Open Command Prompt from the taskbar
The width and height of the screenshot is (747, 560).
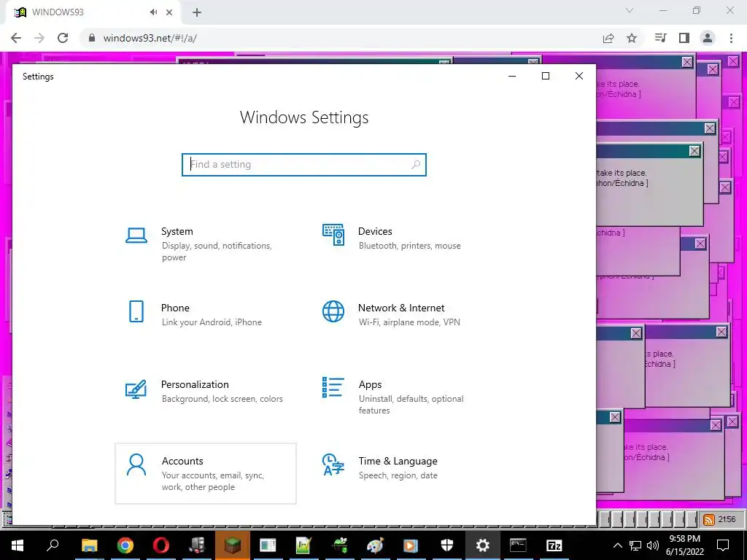[518, 545]
